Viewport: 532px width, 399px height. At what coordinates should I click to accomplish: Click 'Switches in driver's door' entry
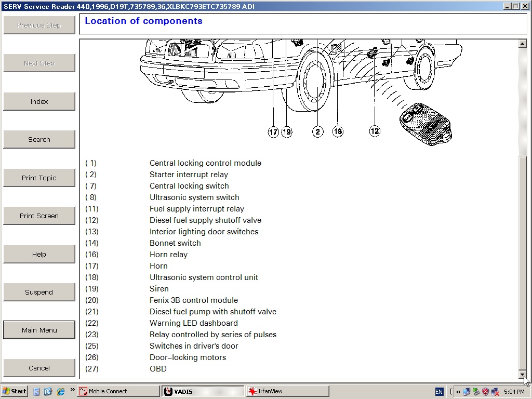pos(194,345)
